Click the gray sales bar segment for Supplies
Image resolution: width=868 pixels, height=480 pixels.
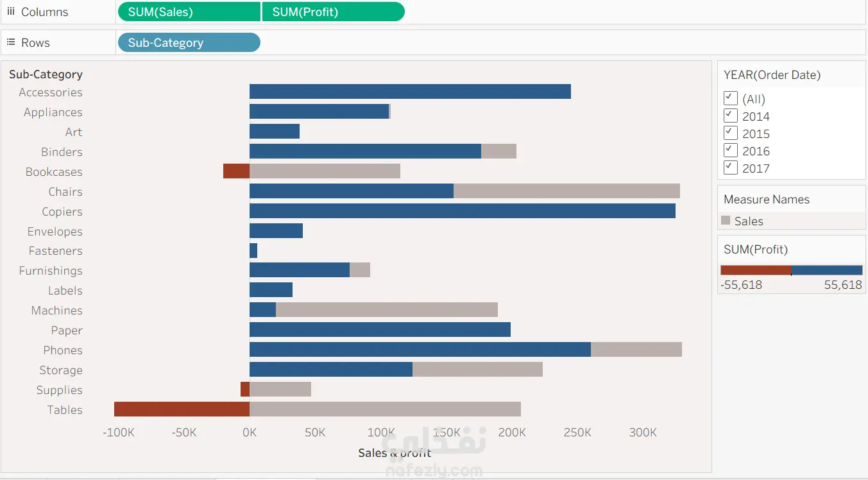pos(280,390)
